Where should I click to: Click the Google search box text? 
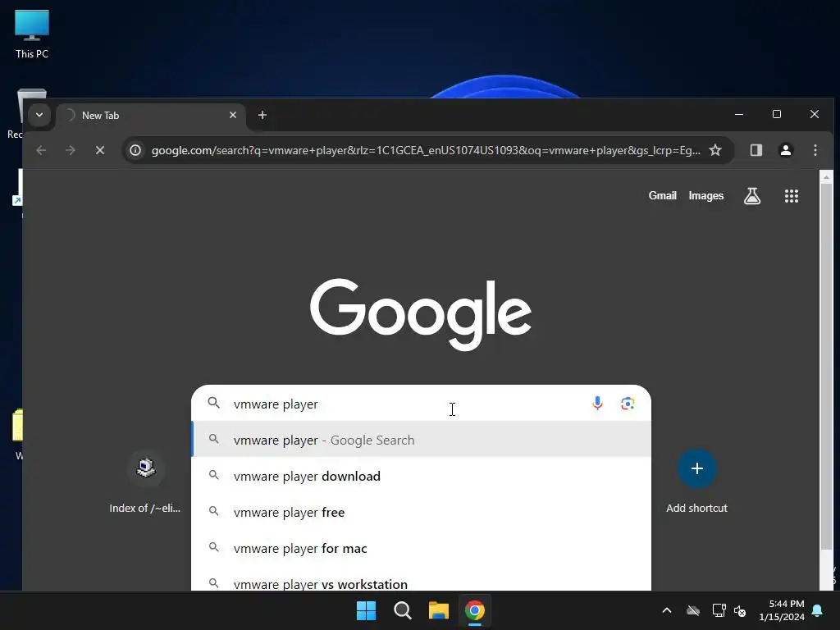click(x=276, y=404)
